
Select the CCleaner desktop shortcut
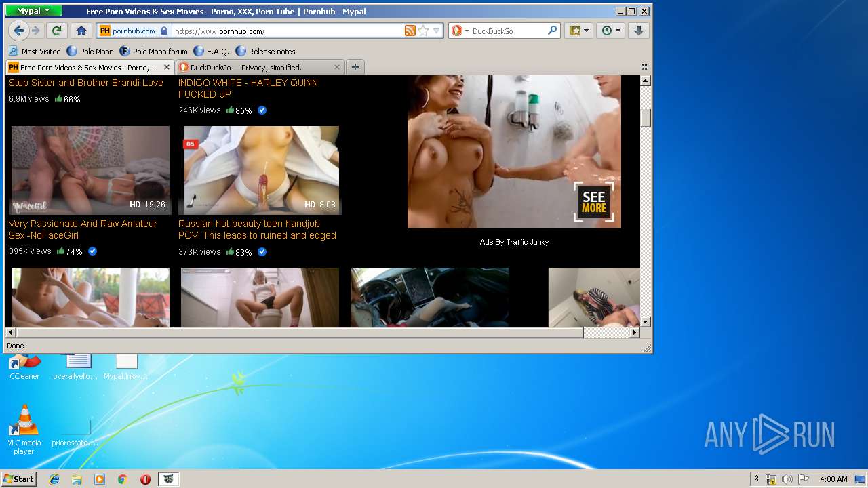click(x=24, y=367)
